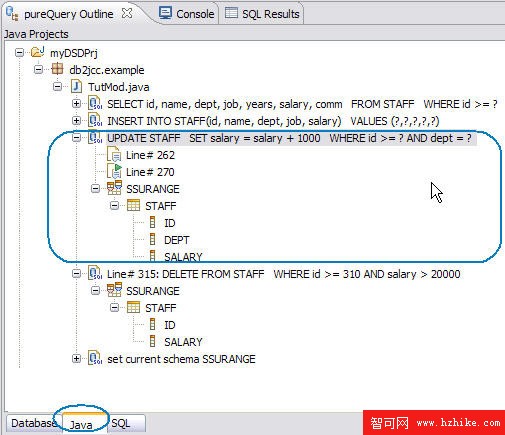Select STAFF label under DELETE statement
Viewport: 505px width, 435px height.
click(x=161, y=308)
